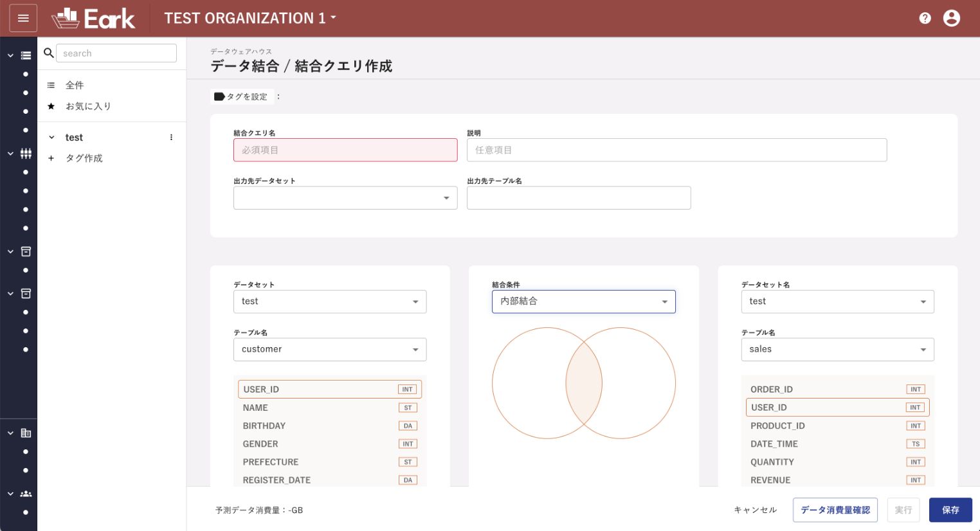The width and height of the screenshot is (980, 531).
Task: Select GENDER column in customer table
Action: tap(330, 444)
